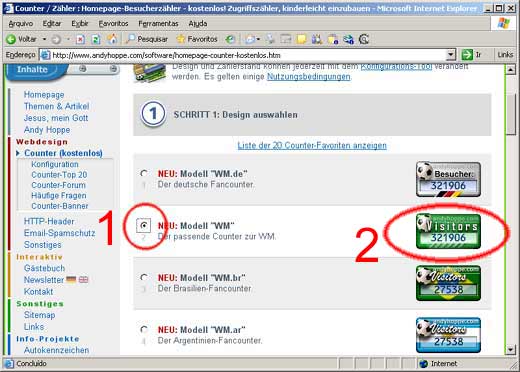Select the Modell "WM.ar" radio button
This screenshot has width=520, height=372.
point(144,329)
